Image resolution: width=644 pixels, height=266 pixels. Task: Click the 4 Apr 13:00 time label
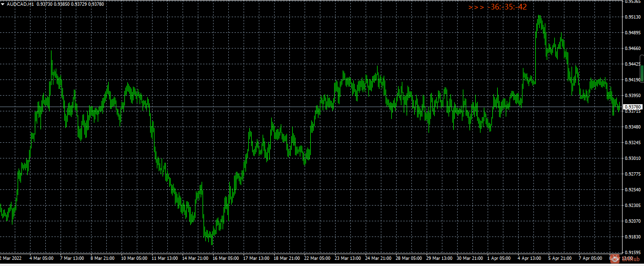[530, 258]
